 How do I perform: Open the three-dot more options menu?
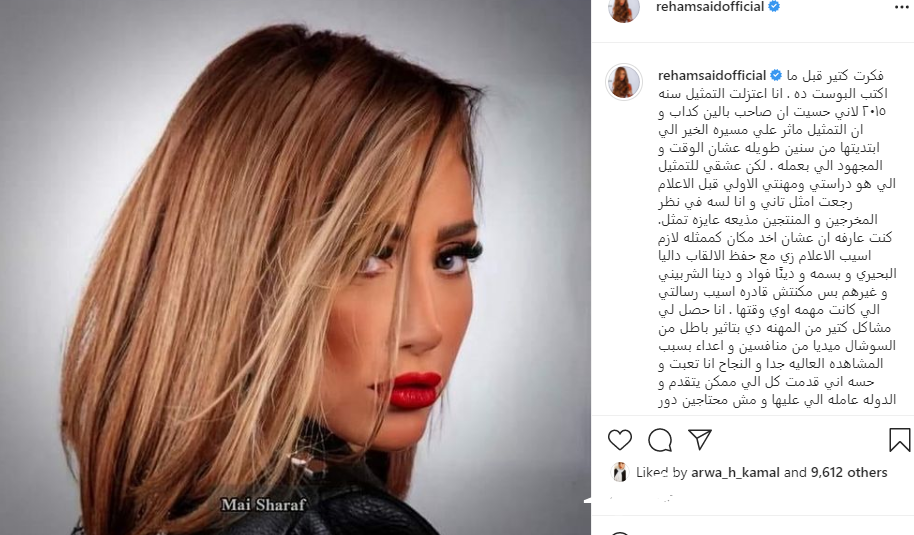(x=901, y=7)
